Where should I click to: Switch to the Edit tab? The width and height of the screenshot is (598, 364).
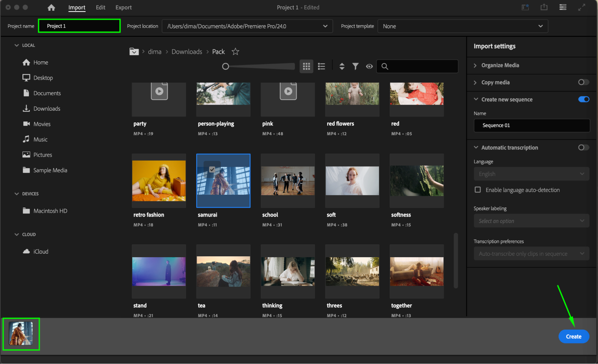point(101,7)
